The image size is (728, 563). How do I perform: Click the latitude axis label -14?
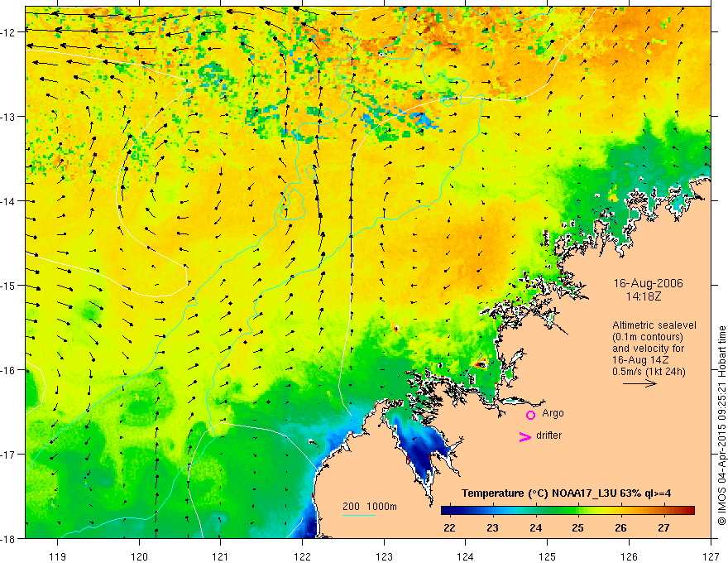point(8,201)
